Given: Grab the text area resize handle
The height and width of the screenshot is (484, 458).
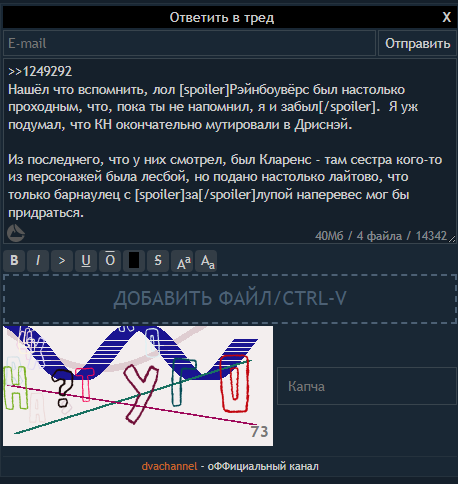Looking at the screenshot, I should pos(452,239).
